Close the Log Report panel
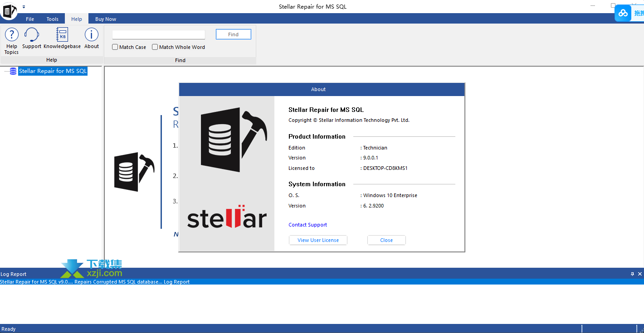This screenshot has height=333, width=644. tap(640, 274)
